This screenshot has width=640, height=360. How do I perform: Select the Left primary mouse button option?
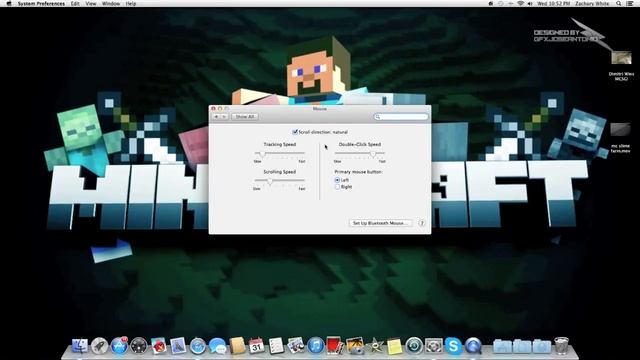pos(337,180)
